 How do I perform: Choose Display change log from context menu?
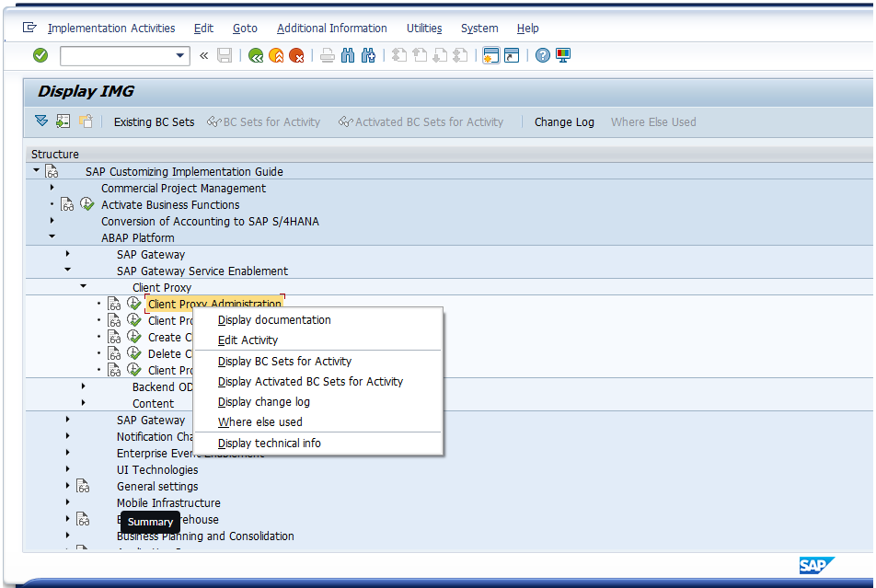318,401
